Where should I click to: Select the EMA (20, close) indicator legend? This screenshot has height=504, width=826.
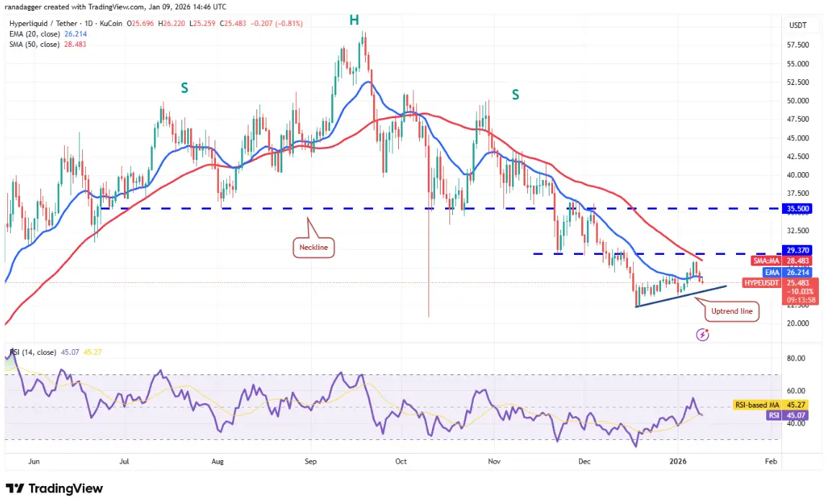[48, 34]
